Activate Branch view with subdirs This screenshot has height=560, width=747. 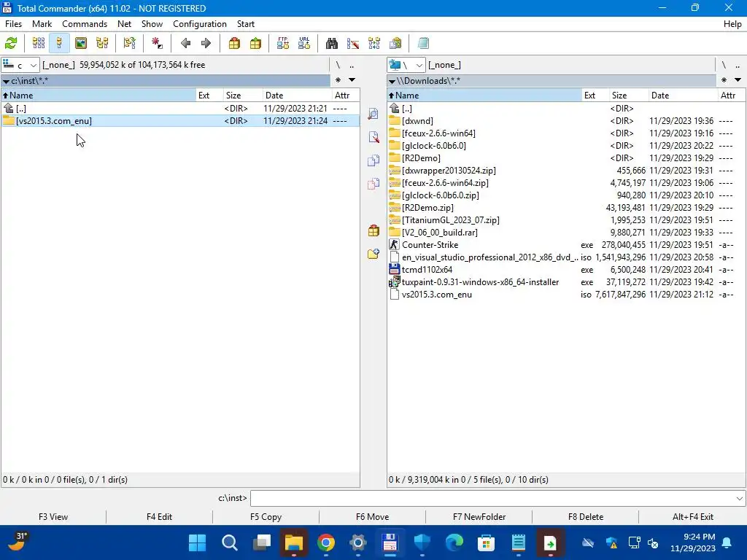tap(129, 43)
